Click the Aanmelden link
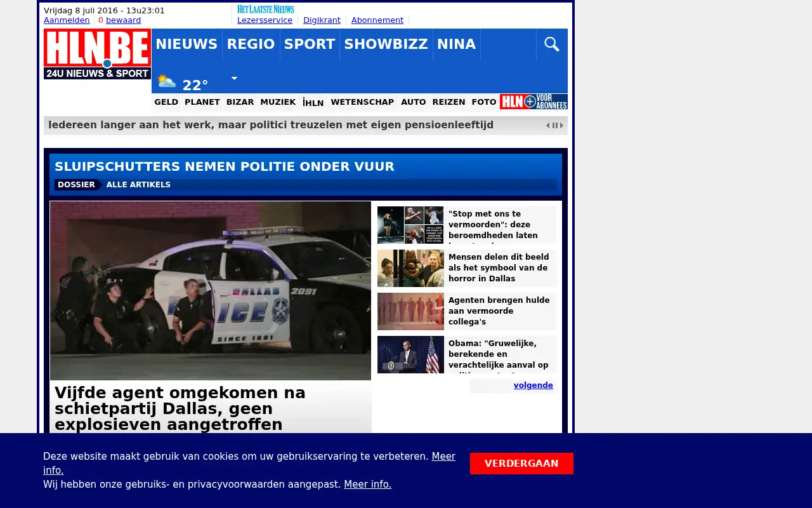 (67, 20)
